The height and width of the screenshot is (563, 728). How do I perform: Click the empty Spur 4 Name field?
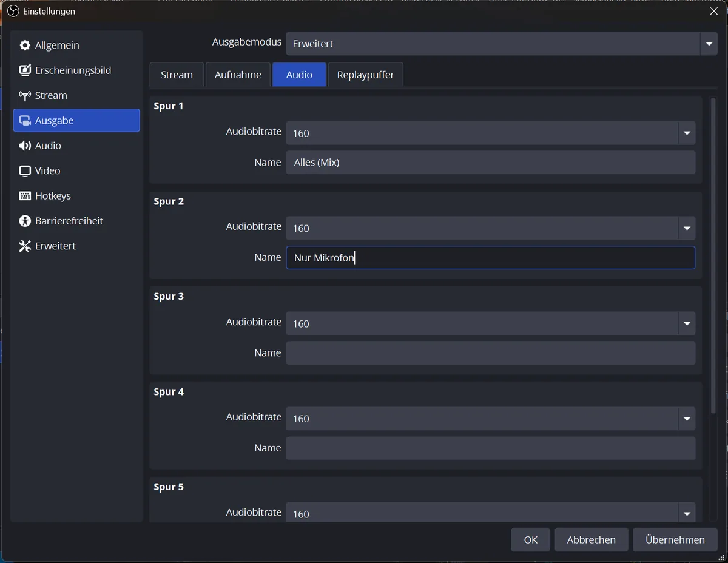coord(491,448)
